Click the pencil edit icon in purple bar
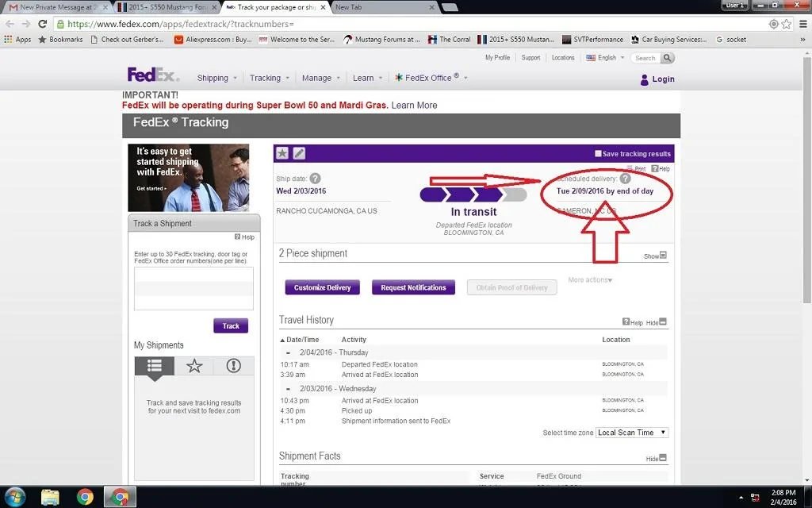Image resolution: width=812 pixels, height=508 pixels. click(299, 153)
